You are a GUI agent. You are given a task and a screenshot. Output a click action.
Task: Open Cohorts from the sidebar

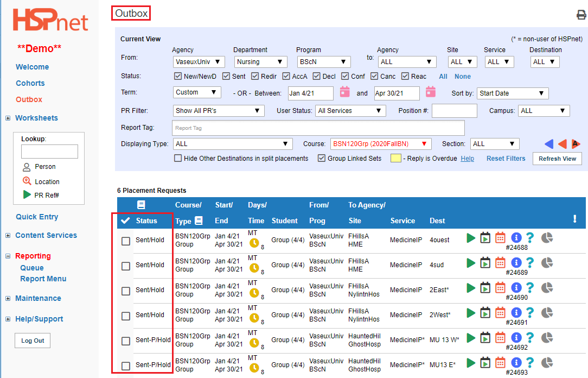30,83
